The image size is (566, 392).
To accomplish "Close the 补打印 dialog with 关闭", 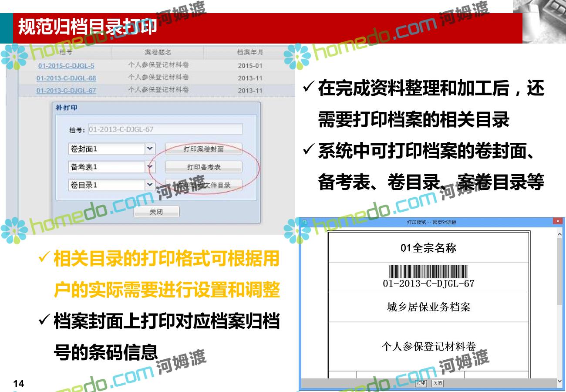I will pos(156,212).
